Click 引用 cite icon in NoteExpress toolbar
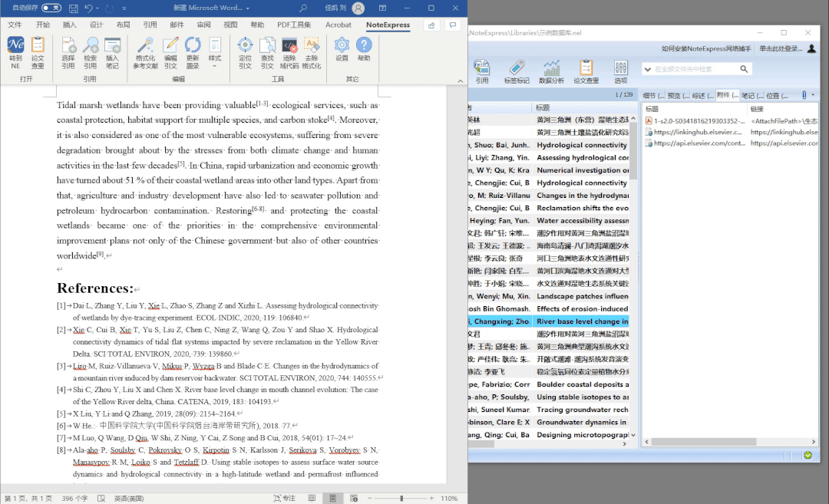 click(x=481, y=72)
